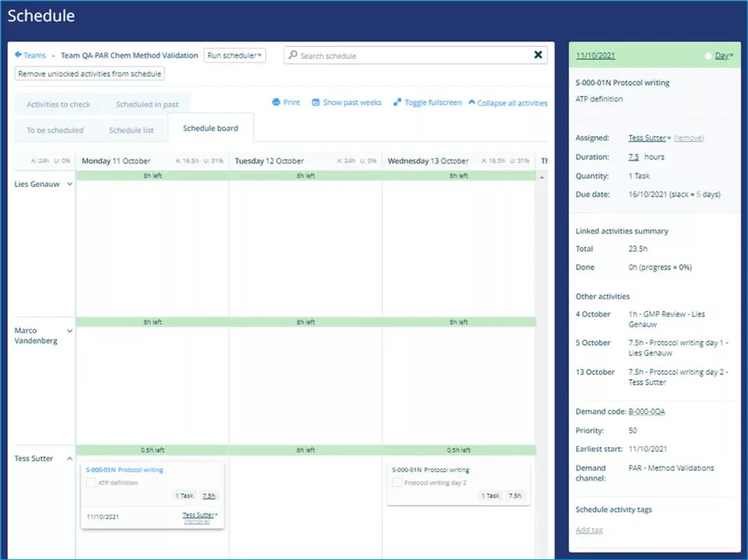Click Show past weeks

[x=352, y=102]
